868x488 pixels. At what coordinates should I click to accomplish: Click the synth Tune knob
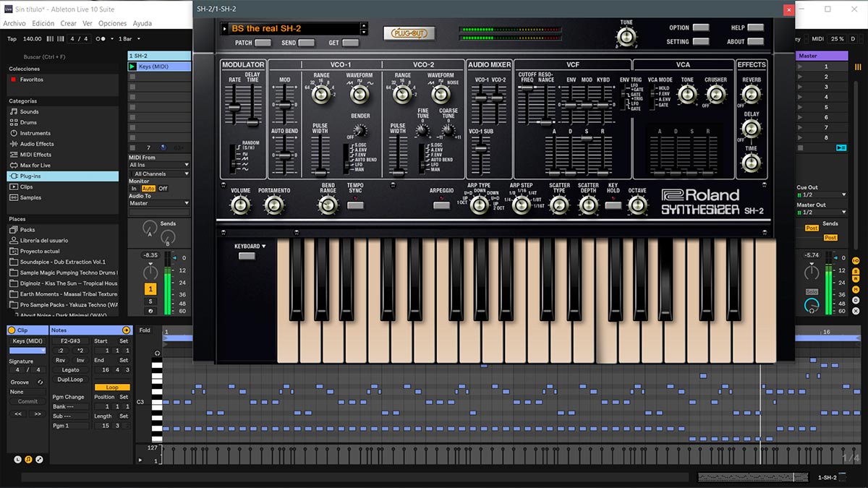[626, 38]
